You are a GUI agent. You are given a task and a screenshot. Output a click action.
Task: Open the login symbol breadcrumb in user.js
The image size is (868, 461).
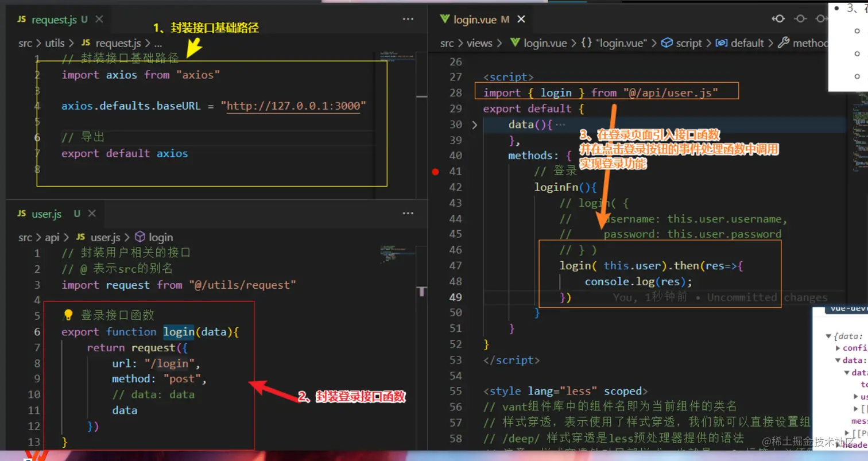(161, 237)
